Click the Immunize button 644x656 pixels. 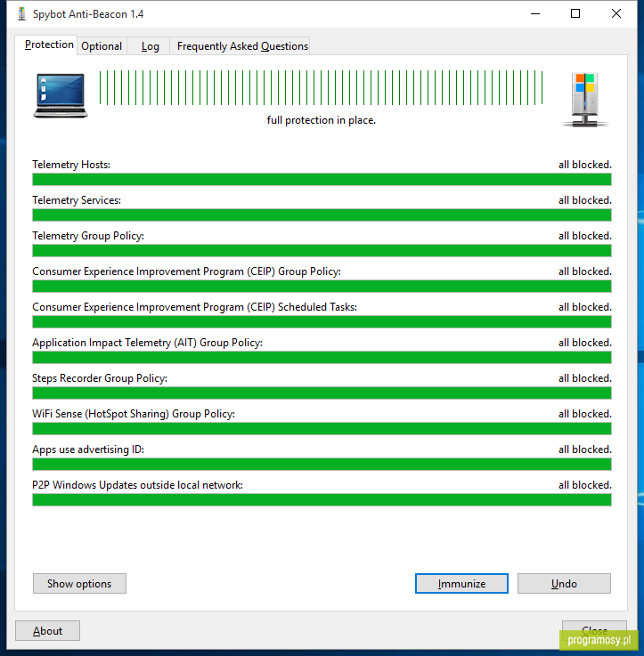click(461, 583)
